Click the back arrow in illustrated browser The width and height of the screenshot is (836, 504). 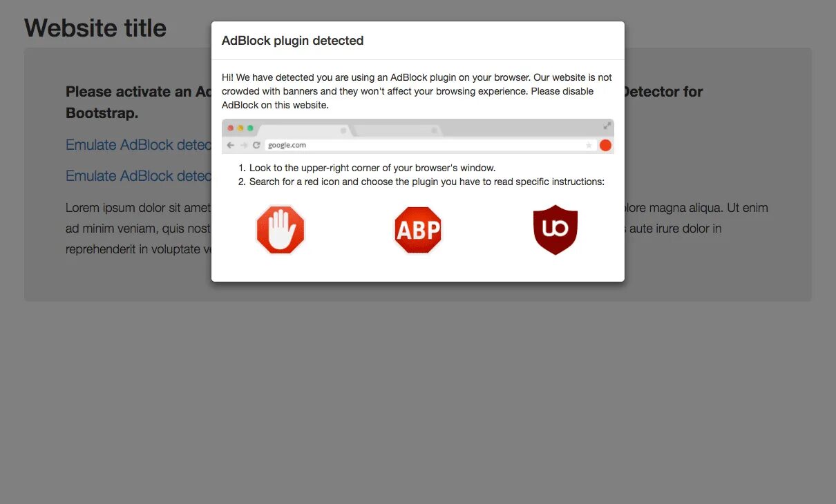(231, 145)
